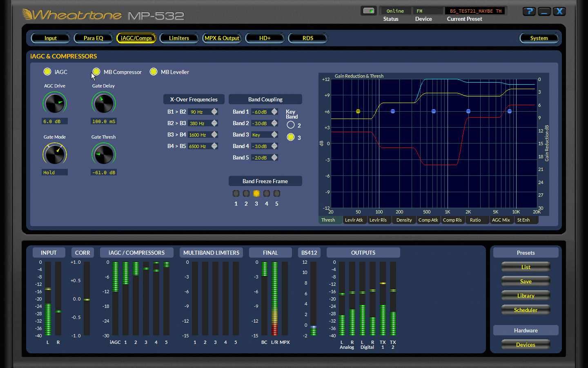Adjust B4 > B5 6500 Hz stepper

coord(214,146)
